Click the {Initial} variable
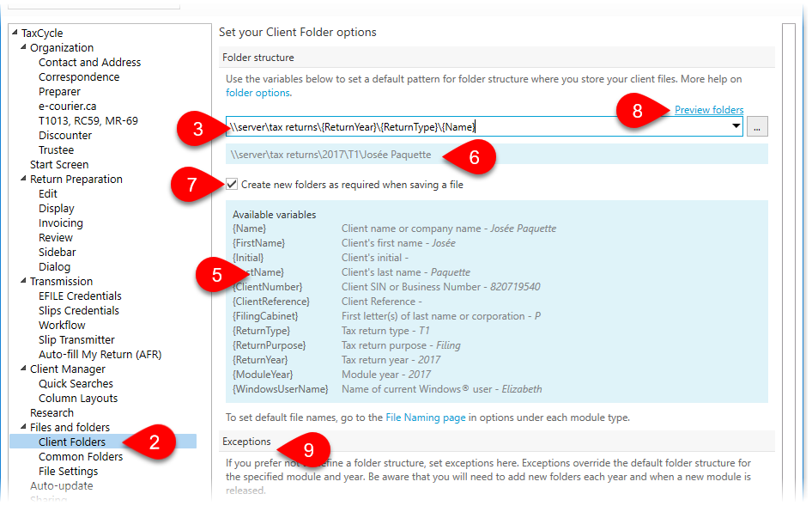 pos(248,258)
